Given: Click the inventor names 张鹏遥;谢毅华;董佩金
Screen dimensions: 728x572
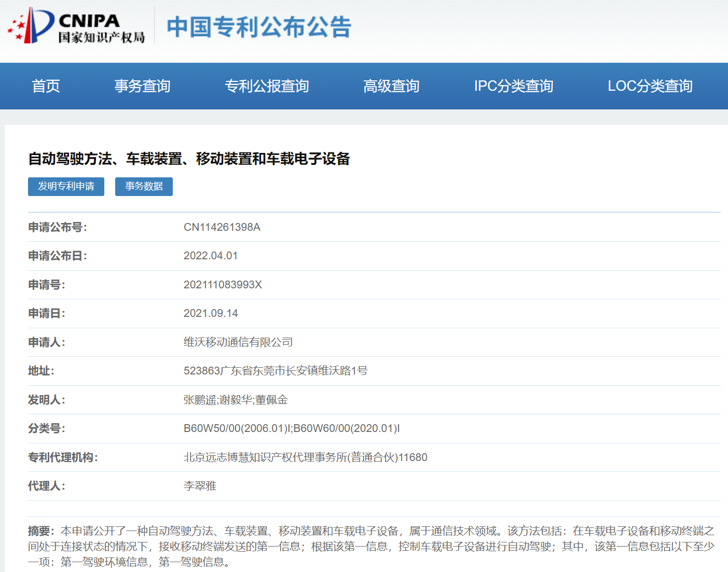Looking at the screenshot, I should click(x=235, y=400).
